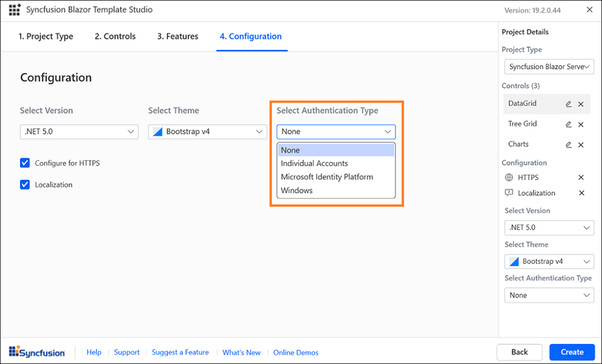This screenshot has width=602, height=364.
Task: Remove Tree Grid using its X icon
Action: point(581,125)
